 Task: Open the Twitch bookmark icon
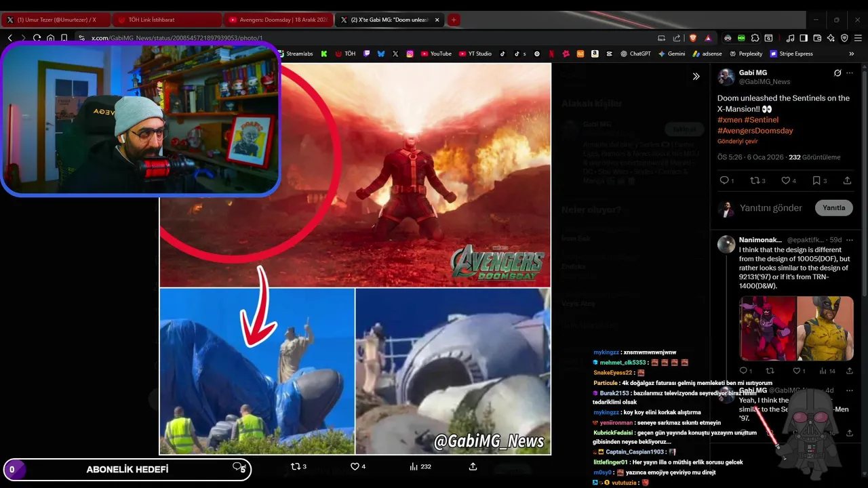(367, 54)
